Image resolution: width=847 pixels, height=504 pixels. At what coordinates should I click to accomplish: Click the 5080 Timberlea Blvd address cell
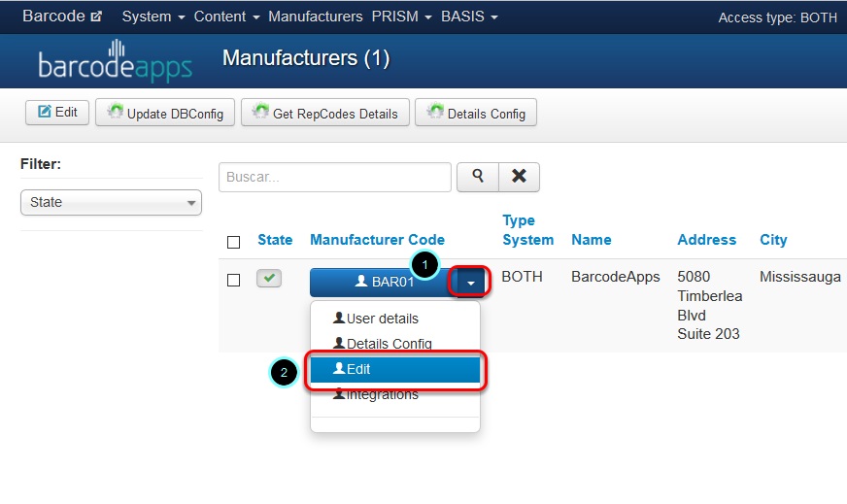[x=710, y=305]
